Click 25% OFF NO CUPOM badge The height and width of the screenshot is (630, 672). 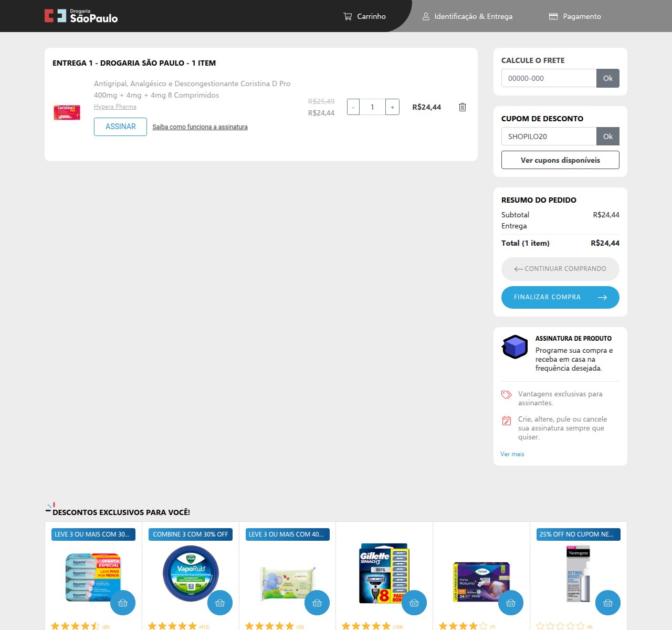click(x=579, y=534)
